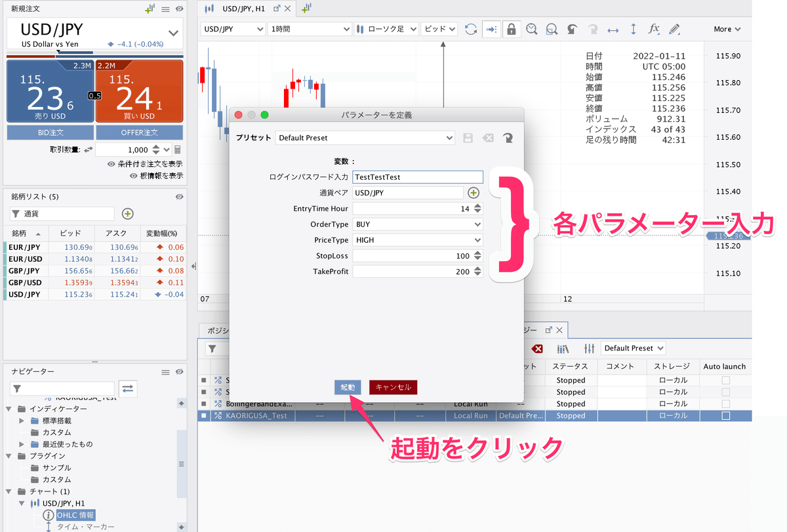Viewport: 787px width, 532px height.
Task: Click the 起動 button in dialog
Action: 348,387
